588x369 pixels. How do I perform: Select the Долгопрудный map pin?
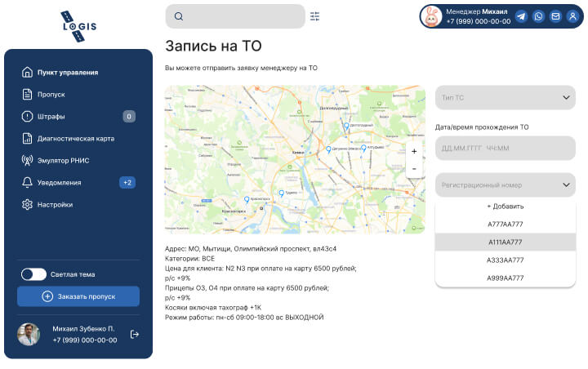(346, 127)
